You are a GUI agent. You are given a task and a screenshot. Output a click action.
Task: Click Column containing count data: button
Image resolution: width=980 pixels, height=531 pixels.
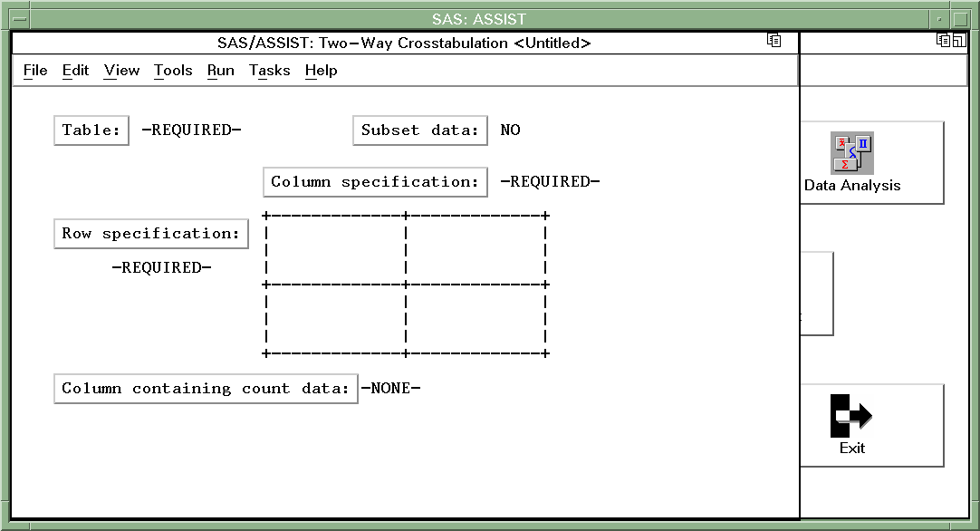point(206,389)
